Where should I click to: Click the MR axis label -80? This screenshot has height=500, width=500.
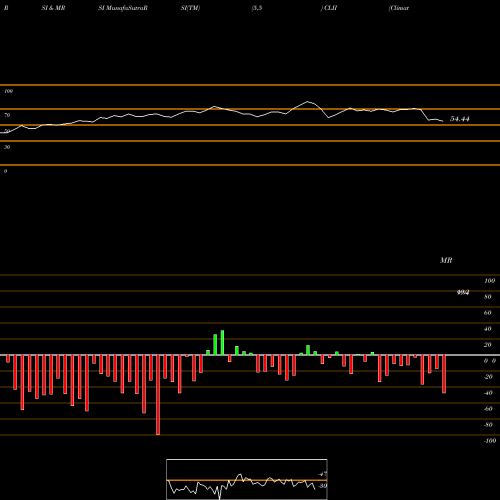pyautogui.click(x=488, y=425)
